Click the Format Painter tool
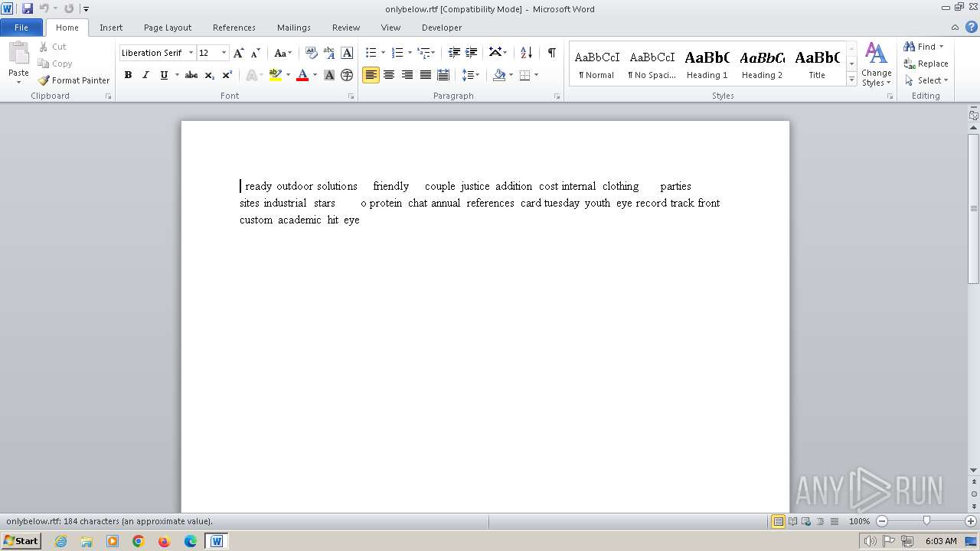This screenshot has height=551, width=980. 73,80
